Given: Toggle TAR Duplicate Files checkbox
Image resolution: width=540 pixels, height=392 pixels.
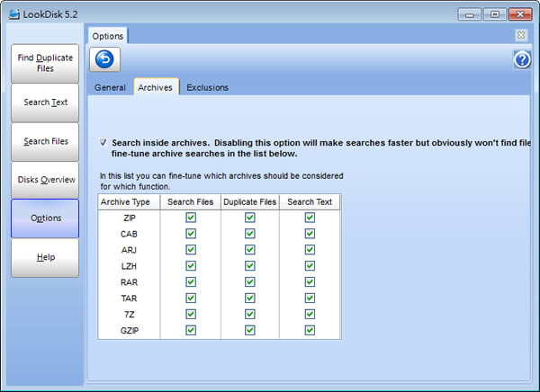Looking at the screenshot, I should pyautogui.click(x=250, y=298).
